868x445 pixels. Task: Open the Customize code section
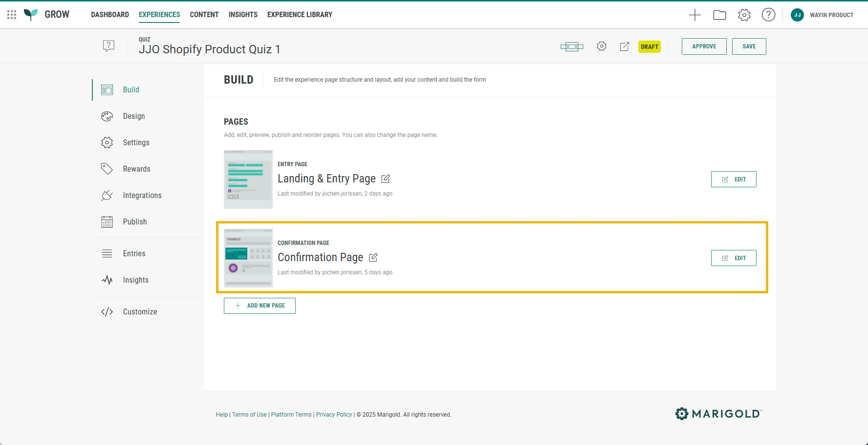pyautogui.click(x=140, y=312)
